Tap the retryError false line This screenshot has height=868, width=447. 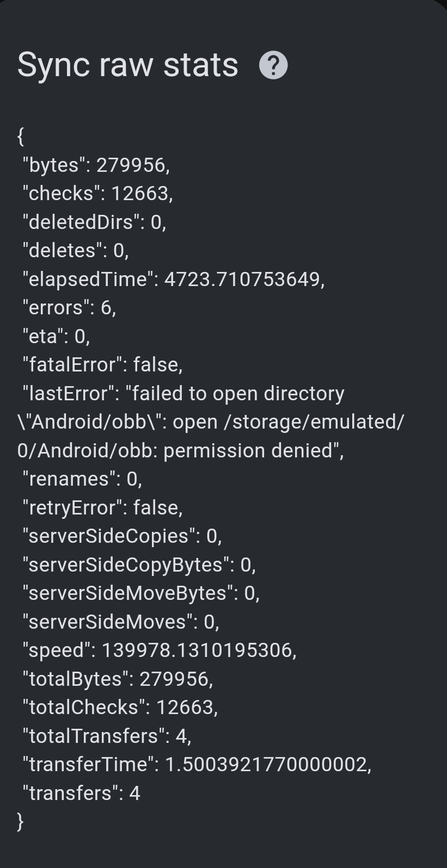pyautogui.click(x=102, y=507)
